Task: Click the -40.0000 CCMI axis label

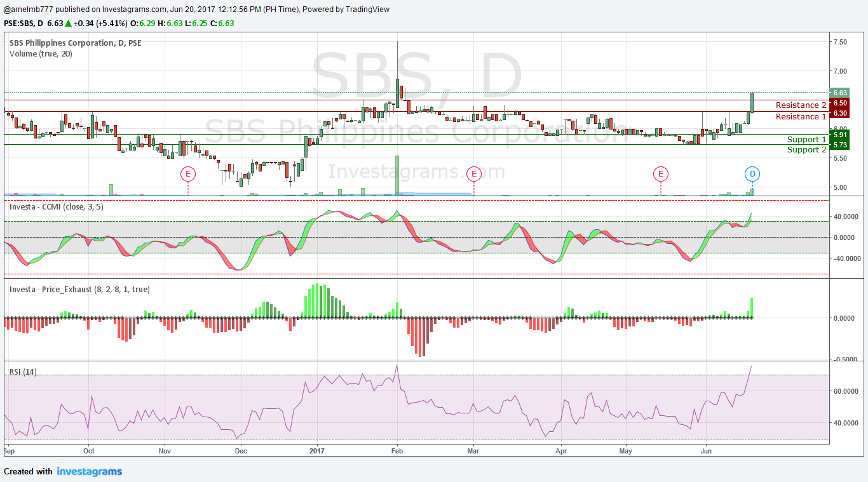Action: click(x=847, y=258)
